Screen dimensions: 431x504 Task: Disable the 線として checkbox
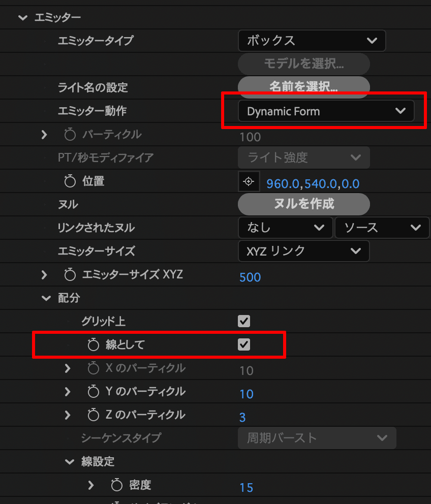tap(243, 344)
